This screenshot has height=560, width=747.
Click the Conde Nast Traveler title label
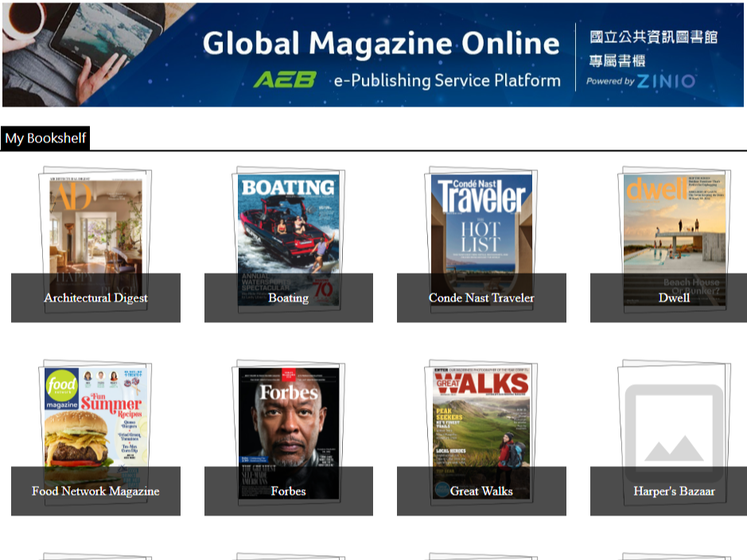481,298
